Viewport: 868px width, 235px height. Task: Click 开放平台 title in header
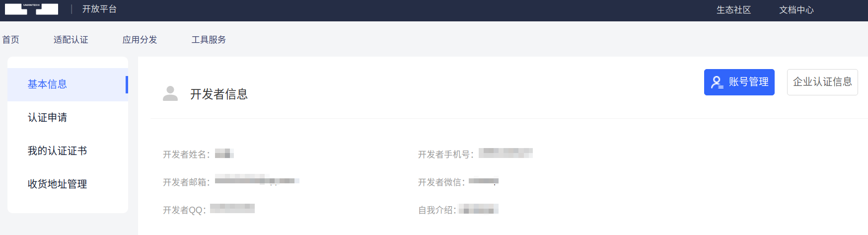coord(99,9)
